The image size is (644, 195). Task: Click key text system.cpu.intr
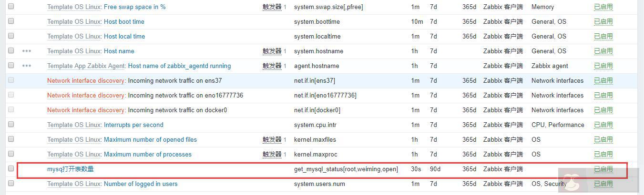(x=316, y=125)
